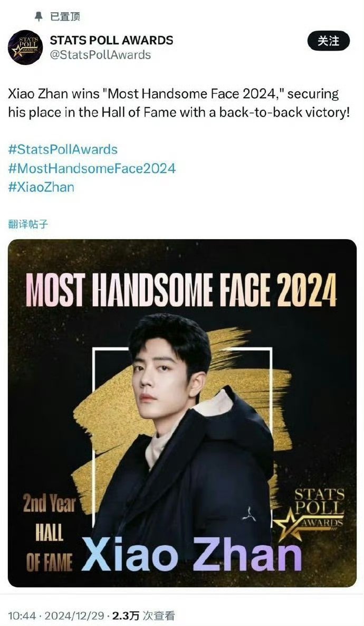
Task: Translate the post via 翻译帖子
Action: coord(28,224)
